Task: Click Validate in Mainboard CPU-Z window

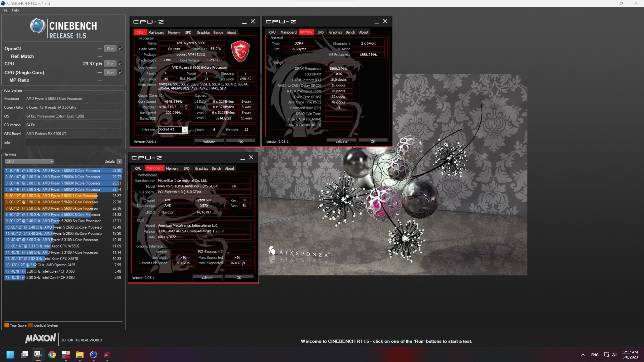Action: (207, 278)
